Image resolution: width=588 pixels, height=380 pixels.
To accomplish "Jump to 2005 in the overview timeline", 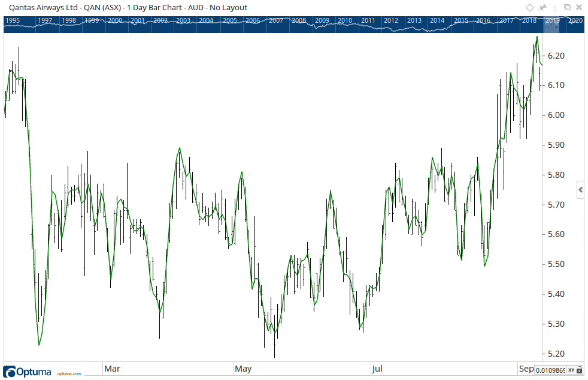I will pyautogui.click(x=230, y=20).
